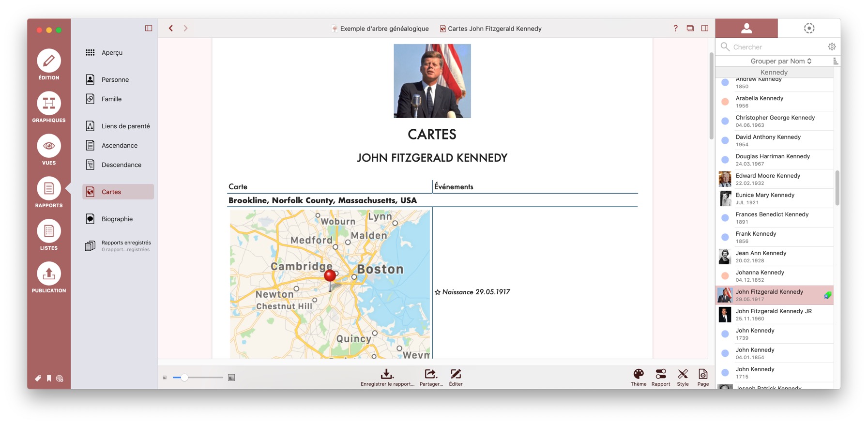Select David Anthony Kennedy in the list

click(775, 140)
